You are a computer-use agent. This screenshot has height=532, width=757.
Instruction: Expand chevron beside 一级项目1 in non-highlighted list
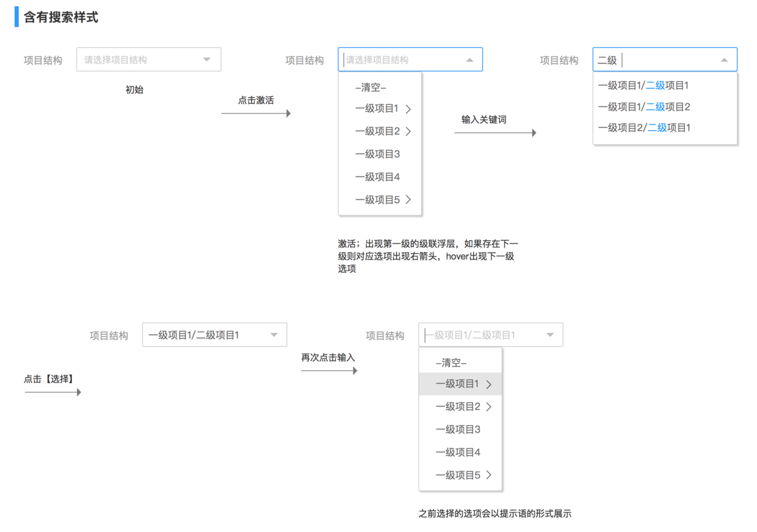pyautogui.click(x=408, y=109)
